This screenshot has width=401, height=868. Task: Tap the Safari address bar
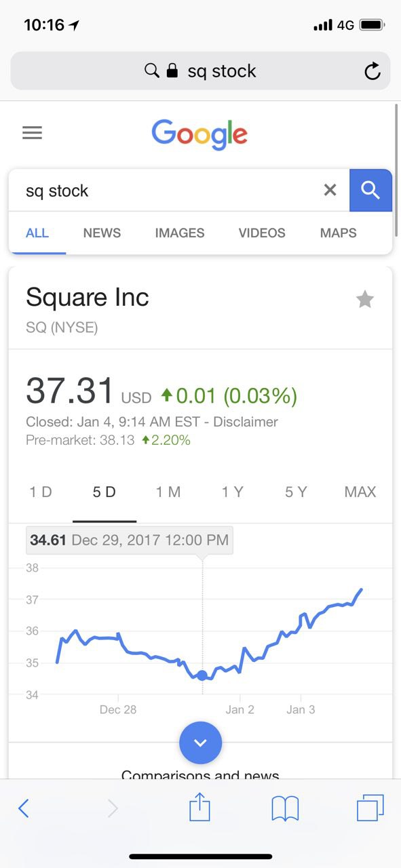coord(200,71)
